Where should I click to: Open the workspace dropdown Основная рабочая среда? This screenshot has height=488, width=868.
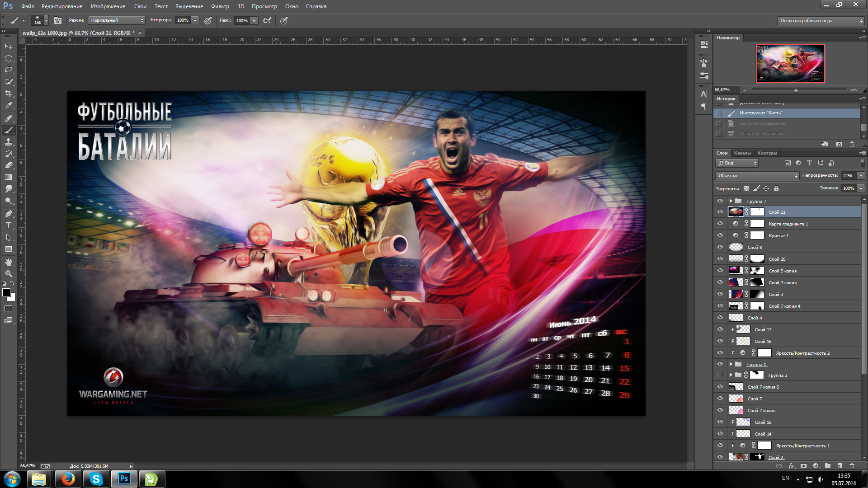pos(821,21)
